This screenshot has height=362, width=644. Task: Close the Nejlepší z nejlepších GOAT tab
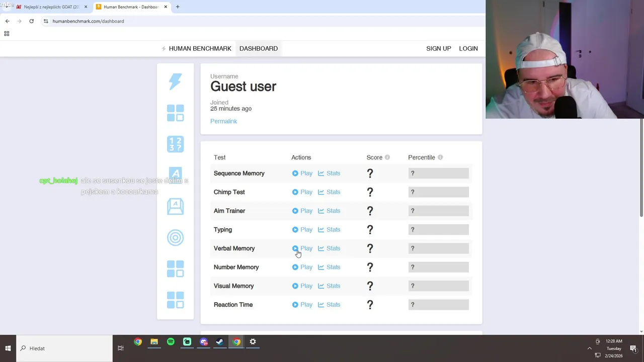(x=86, y=7)
